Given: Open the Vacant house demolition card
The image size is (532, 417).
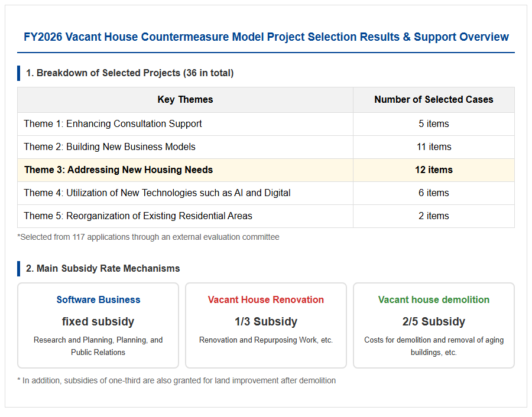Looking at the screenshot, I should (x=434, y=325).
